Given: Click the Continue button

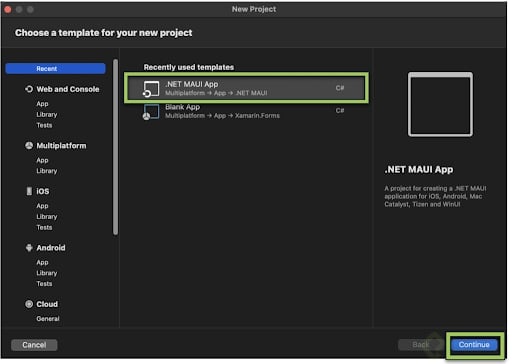Looking at the screenshot, I should [474, 345].
